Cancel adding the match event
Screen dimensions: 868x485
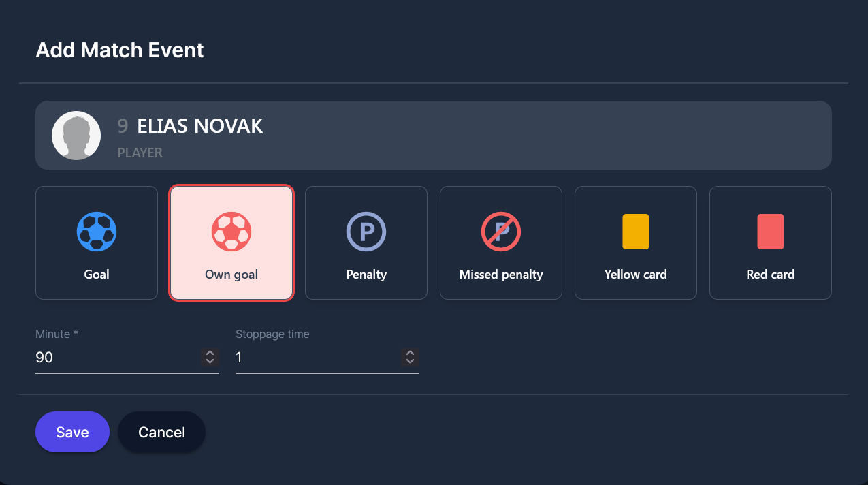tap(161, 432)
